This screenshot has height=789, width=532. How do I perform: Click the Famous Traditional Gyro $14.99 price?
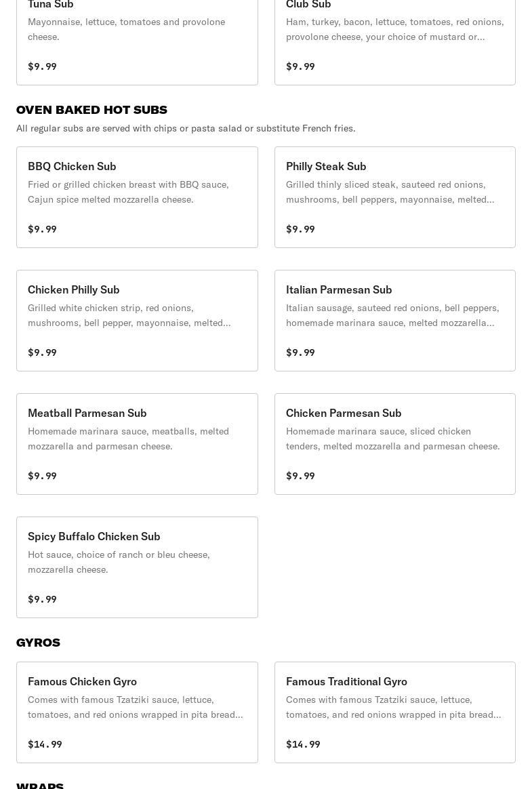[x=303, y=744]
